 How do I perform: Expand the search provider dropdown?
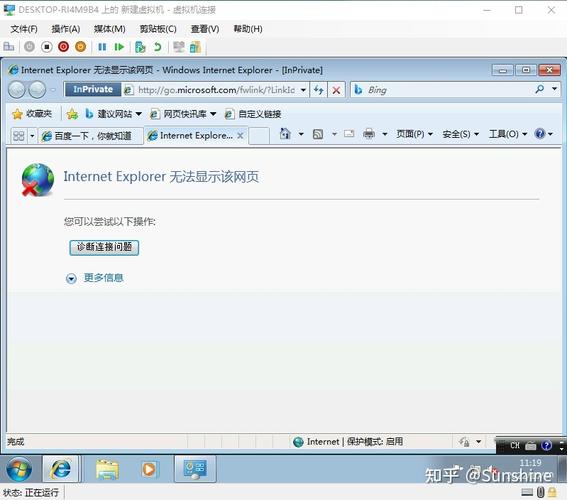click(554, 89)
